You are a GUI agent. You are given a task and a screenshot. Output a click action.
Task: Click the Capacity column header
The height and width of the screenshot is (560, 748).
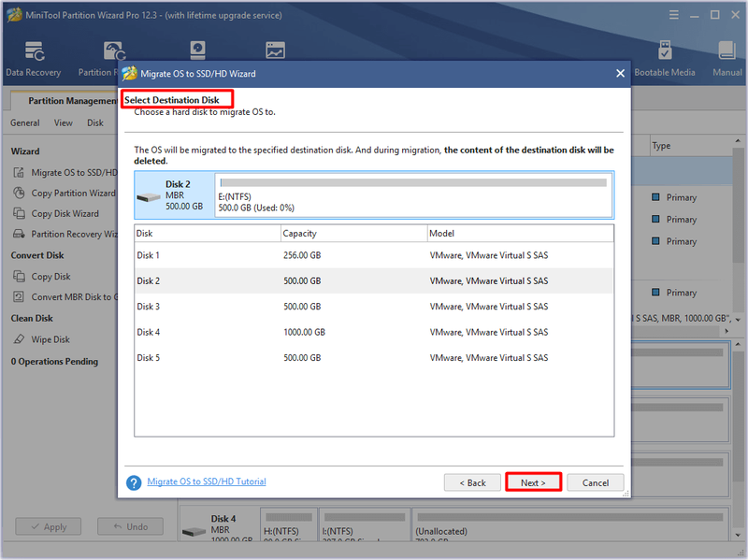(354, 233)
